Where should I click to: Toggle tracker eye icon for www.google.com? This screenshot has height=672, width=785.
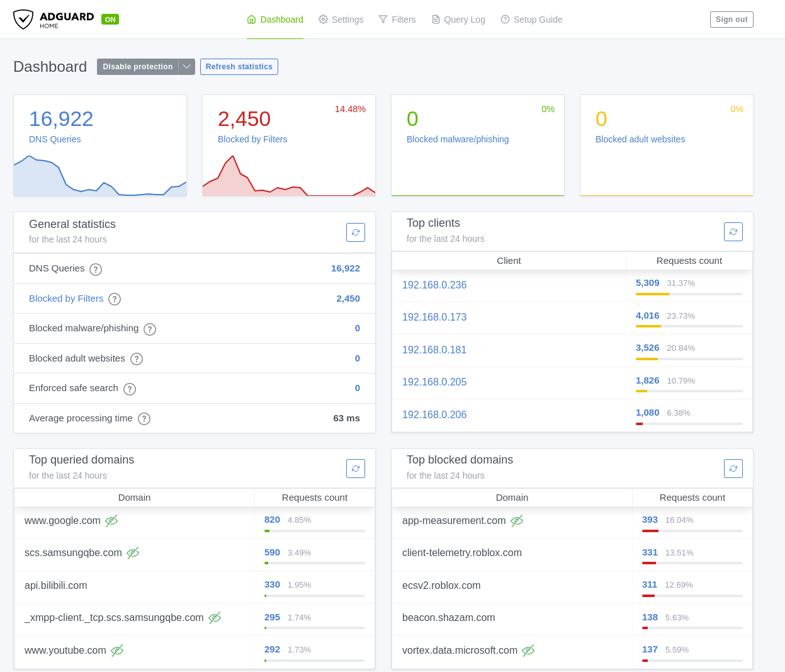pos(111,521)
